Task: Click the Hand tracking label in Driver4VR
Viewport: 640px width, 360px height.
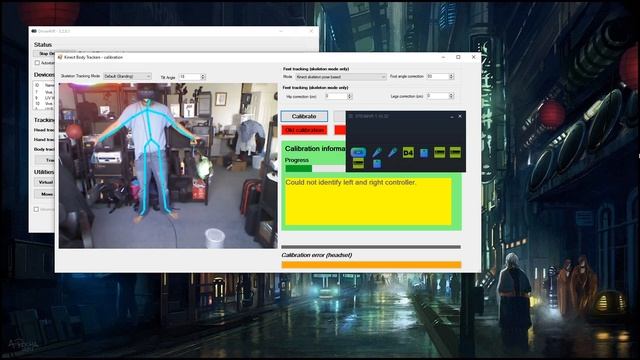Action: (44, 140)
